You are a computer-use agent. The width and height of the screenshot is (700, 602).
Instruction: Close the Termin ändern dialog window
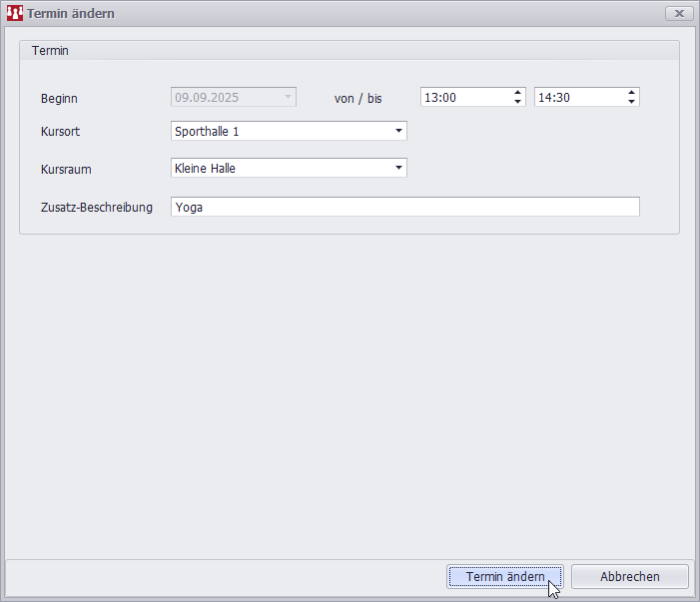pos(678,13)
